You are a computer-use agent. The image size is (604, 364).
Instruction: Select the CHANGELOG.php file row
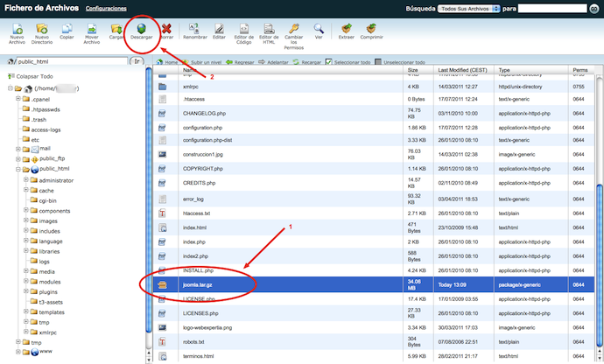pyautogui.click(x=374, y=113)
